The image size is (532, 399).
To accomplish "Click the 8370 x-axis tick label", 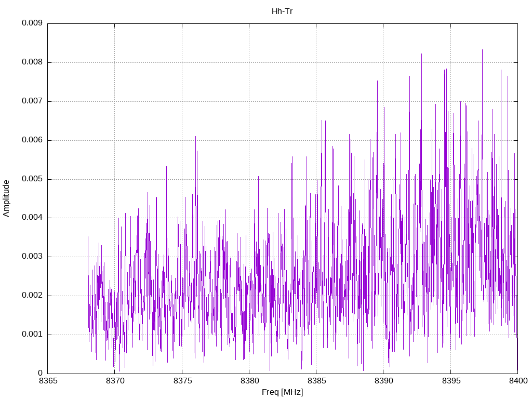I will (115, 381).
